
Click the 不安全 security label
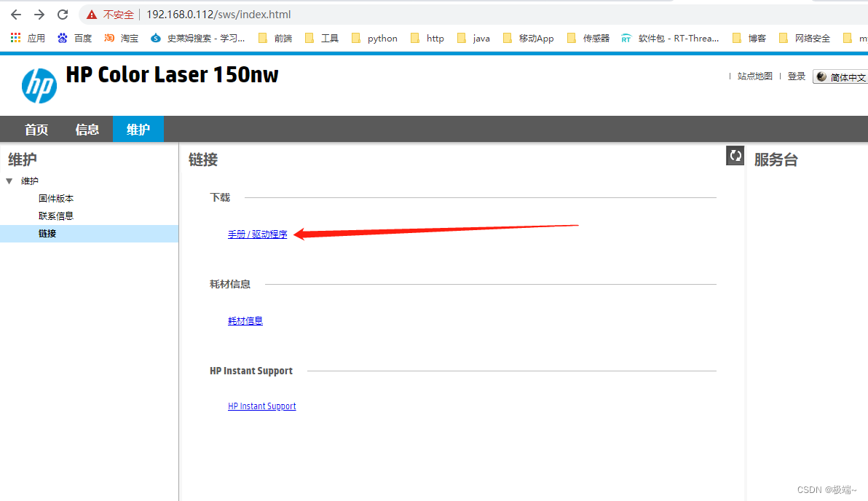[x=119, y=15]
